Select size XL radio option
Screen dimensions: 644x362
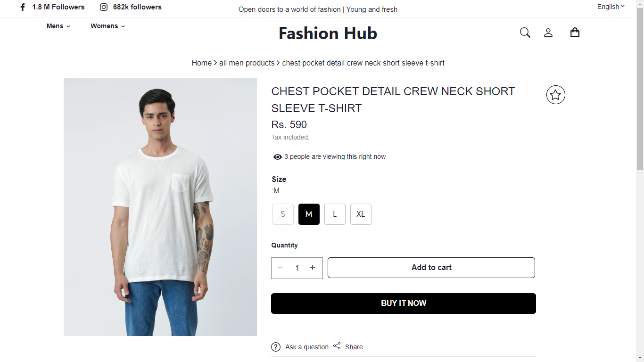[361, 214]
